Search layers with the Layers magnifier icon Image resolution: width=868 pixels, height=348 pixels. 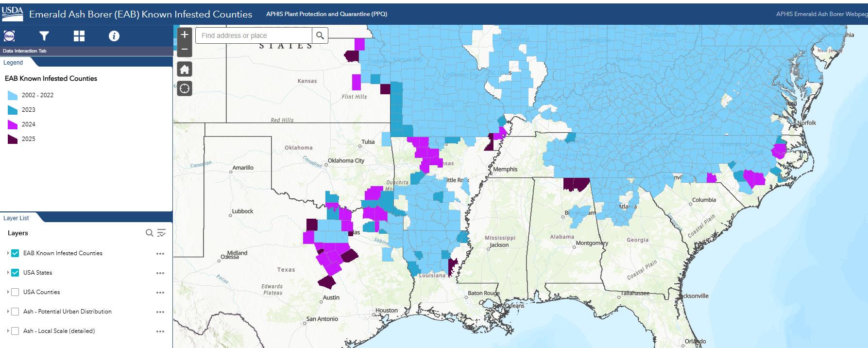tap(150, 233)
